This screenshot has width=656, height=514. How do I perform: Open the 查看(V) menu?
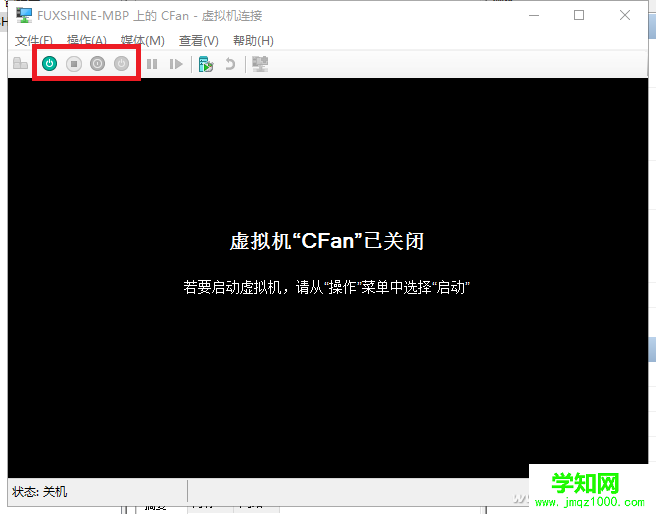click(x=199, y=41)
